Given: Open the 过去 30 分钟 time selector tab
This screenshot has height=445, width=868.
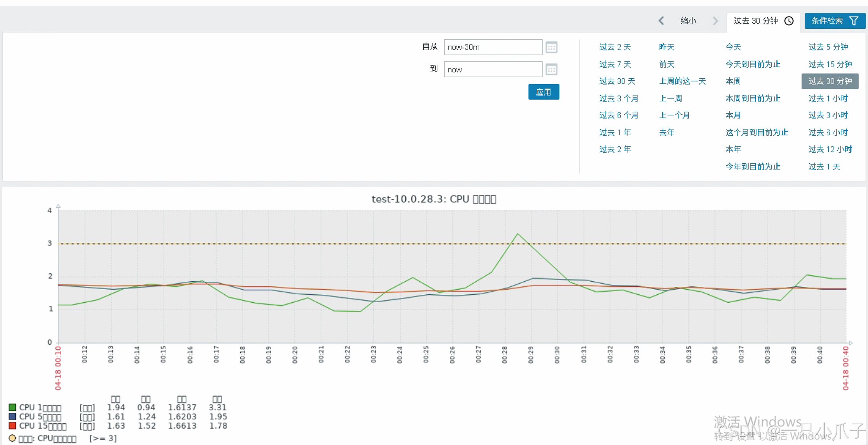Looking at the screenshot, I should (x=756, y=21).
